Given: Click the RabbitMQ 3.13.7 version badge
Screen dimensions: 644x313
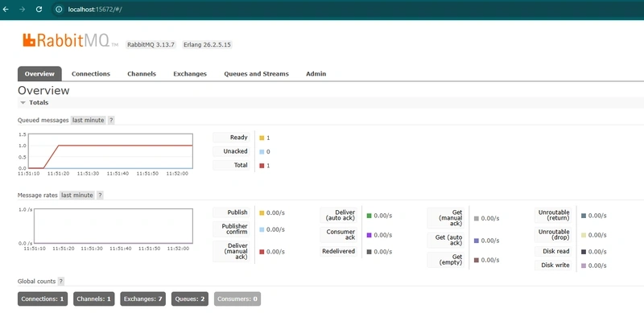Looking at the screenshot, I should click(151, 45).
